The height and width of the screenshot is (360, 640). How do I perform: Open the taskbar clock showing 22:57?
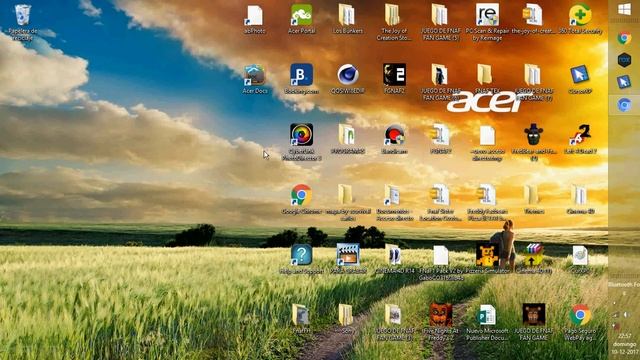coord(624,336)
